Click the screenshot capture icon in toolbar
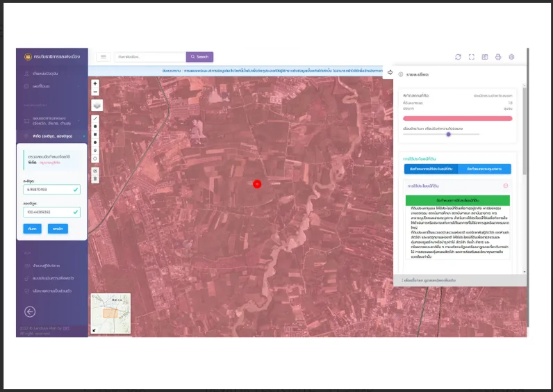This screenshot has height=392, width=553. (x=485, y=57)
